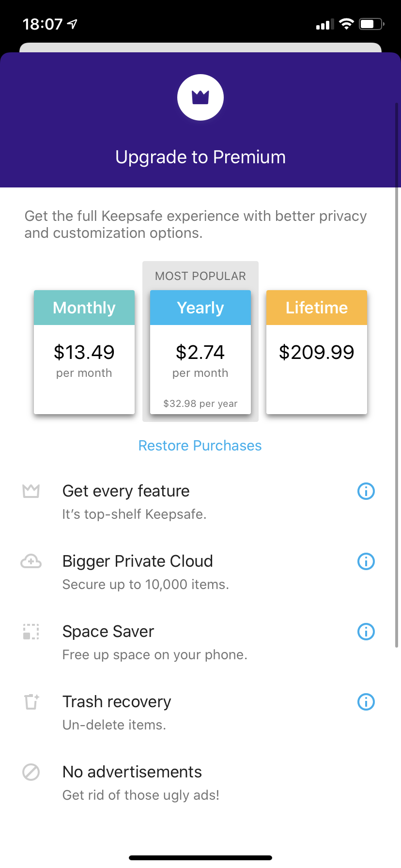Viewport: 401px width, 868px height.
Task: View info for Trash recovery
Action: tap(366, 702)
